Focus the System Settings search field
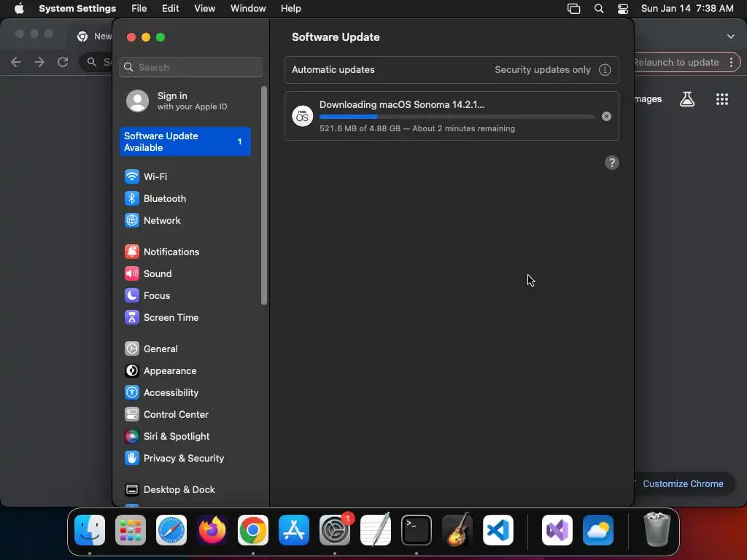Screen dimensions: 747x560 click(x=190, y=68)
